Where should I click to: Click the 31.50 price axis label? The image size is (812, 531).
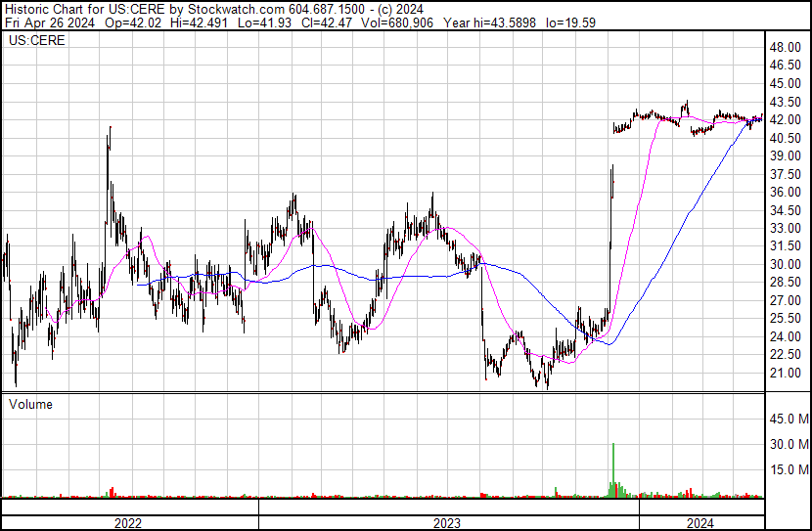(785, 245)
